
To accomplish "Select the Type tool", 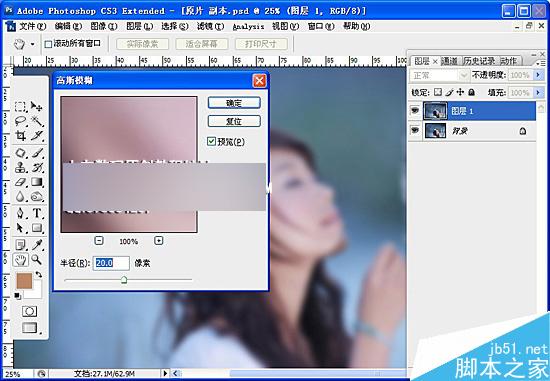I will [x=36, y=213].
